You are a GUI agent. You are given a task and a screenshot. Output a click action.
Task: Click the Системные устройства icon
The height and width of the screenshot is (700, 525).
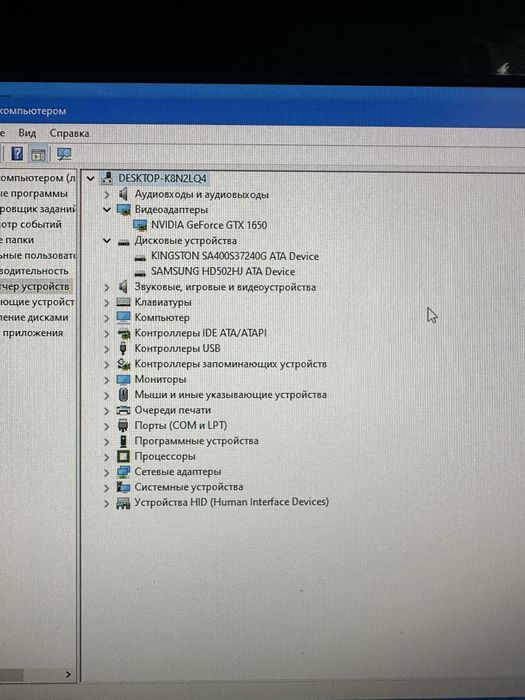[x=123, y=487]
